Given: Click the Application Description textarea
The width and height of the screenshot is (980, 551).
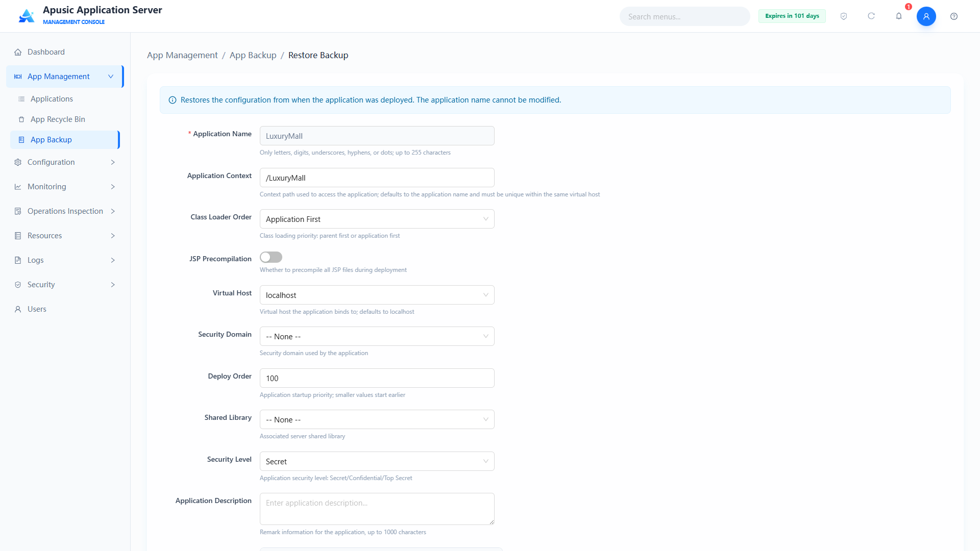Looking at the screenshot, I should click(377, 509).
